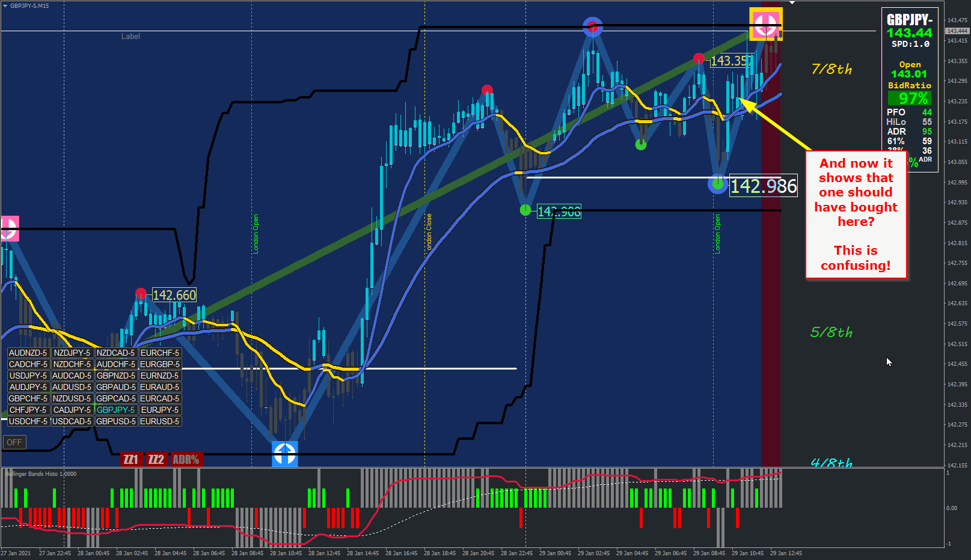The height and width of the screenshot is (560, 971).
Task: Choose the GBPNZD-5 pair button
Action: 116,376
